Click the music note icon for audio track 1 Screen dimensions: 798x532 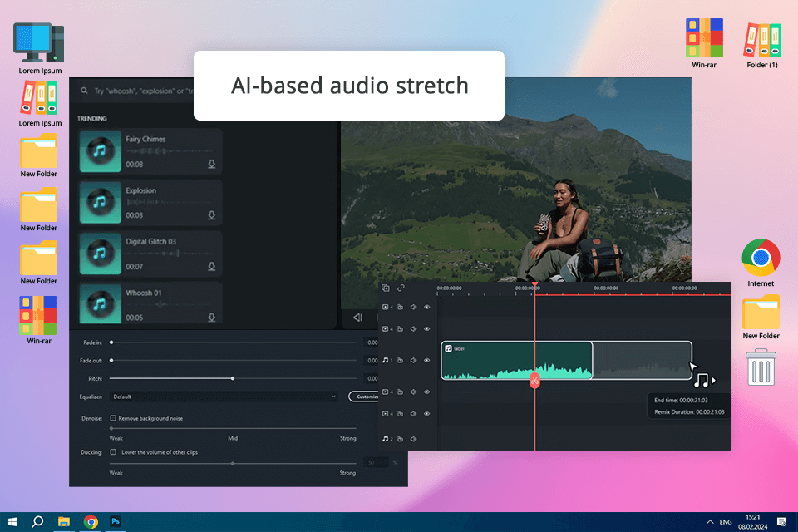coord(385,361)
